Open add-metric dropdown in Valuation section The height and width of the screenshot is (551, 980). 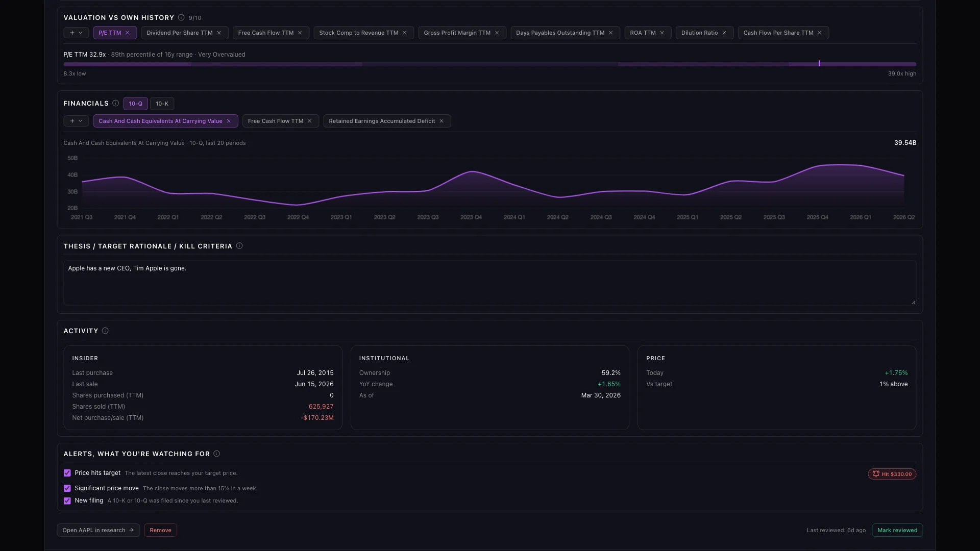76,33
